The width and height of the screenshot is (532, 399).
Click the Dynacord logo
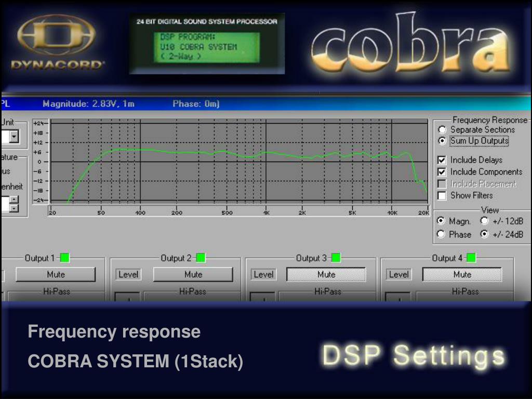point(57,43)
